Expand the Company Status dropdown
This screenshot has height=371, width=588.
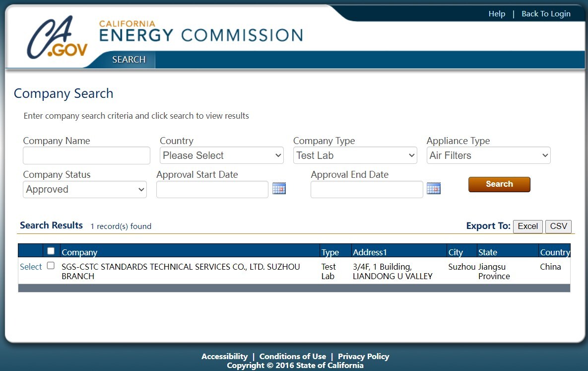pyautogui.click(x=85, y=189)
